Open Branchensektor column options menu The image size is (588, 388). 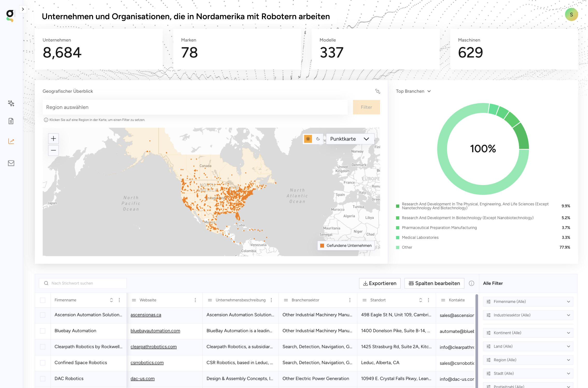pos(350,300)
